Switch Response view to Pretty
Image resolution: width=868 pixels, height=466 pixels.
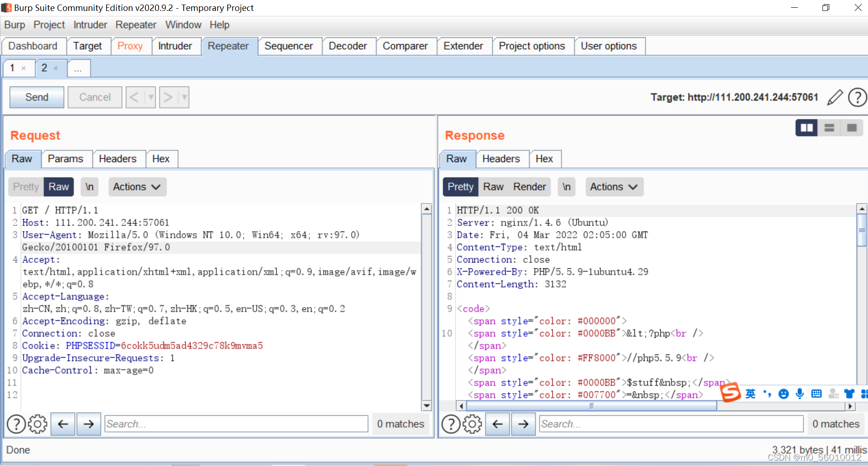(x=461, y=187)
